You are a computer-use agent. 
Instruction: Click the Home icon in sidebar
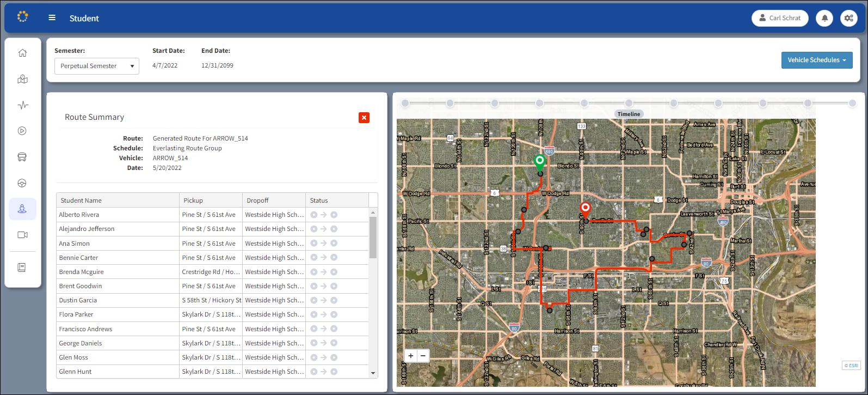22,53
